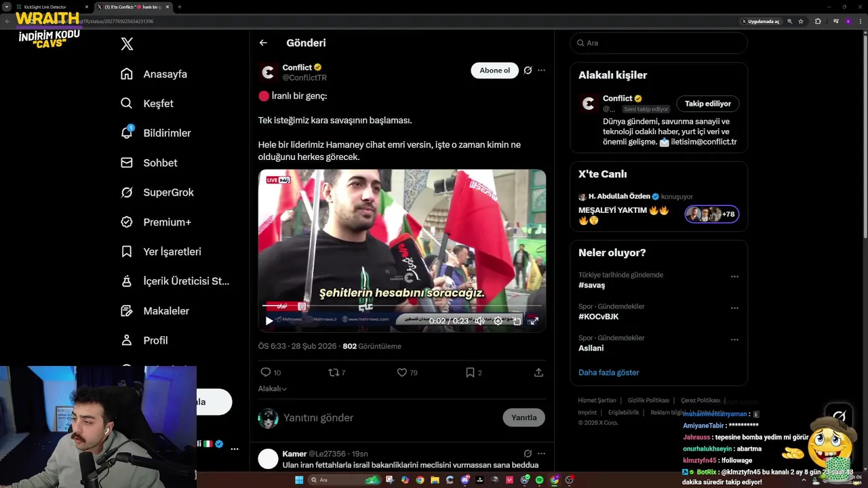Image resolution: width=868 pixels, height=488 pixels.
Task: Click Daha fazla göster
Action: [608, 372]
